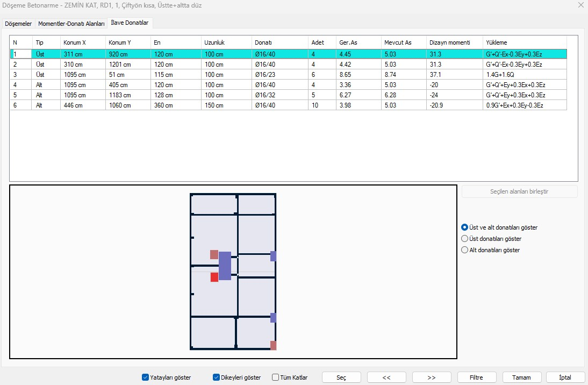Select the İlave Donatılar tab
Viewport: 588px width, 385px height.
click(131, 23)
